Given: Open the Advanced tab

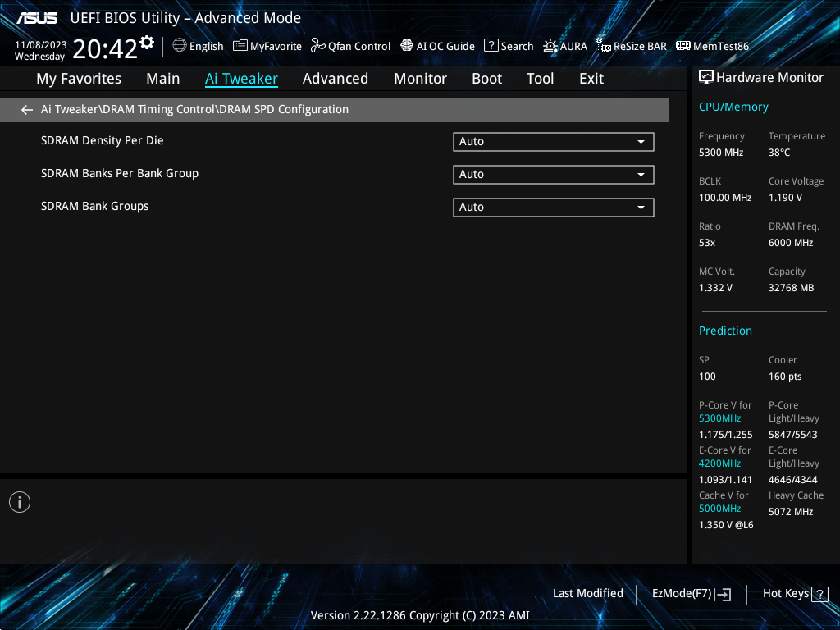Looking at the screenshot, I should tap(336, 79).
